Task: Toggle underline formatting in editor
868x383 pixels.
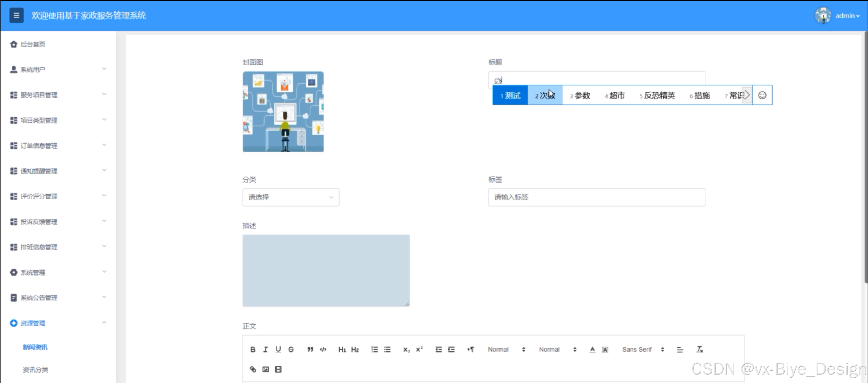Action: [x=278, y=349]
